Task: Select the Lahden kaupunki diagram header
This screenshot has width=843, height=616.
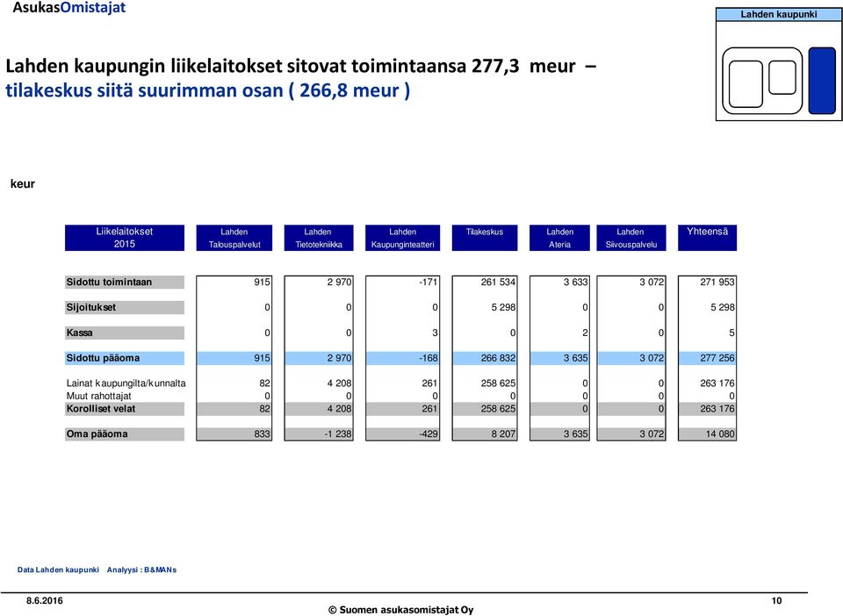Action: point(779,15)
